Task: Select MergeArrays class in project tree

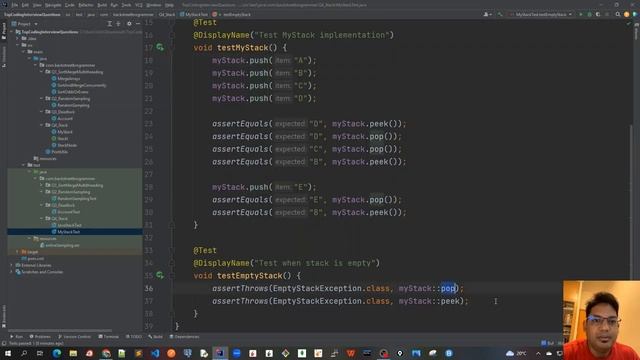Action: click(x=69, y=79)
